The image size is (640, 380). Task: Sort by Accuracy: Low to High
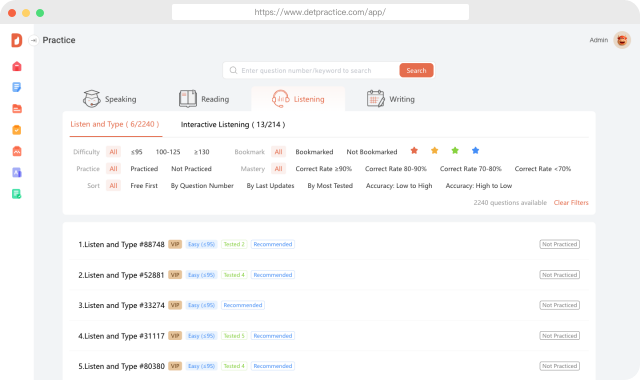coord(399,186)
